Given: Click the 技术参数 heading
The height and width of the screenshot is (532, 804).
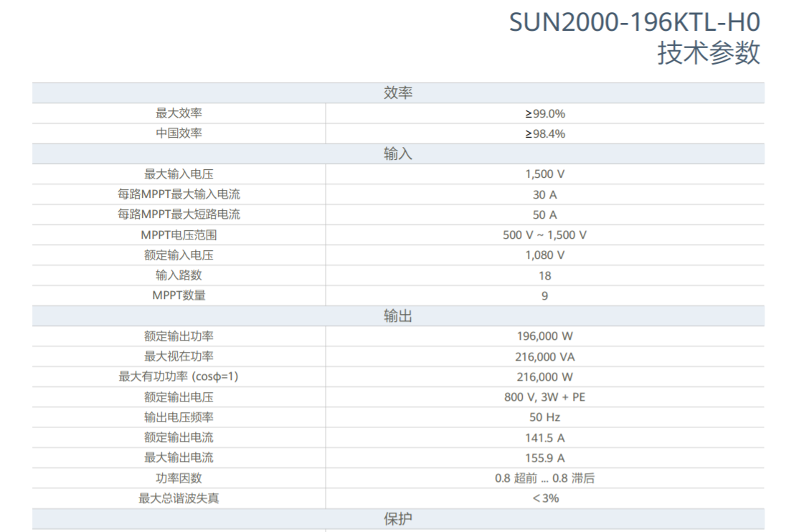Looking at the screenshot, I should click(709, 53).
